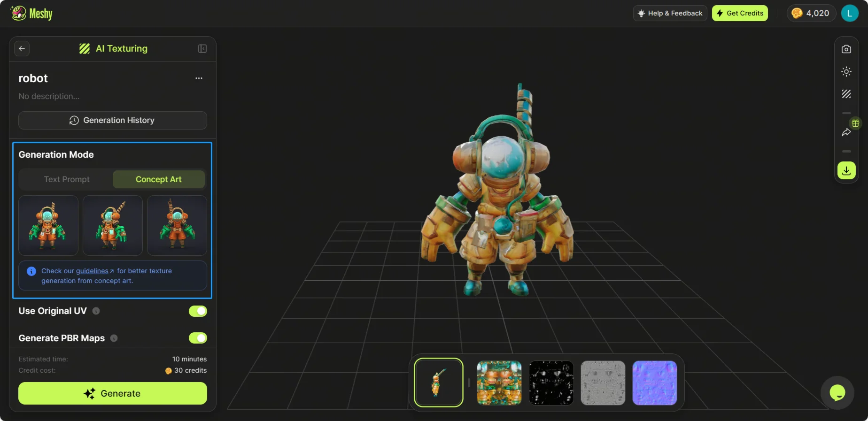Open lighting settings sun icon

846,72
